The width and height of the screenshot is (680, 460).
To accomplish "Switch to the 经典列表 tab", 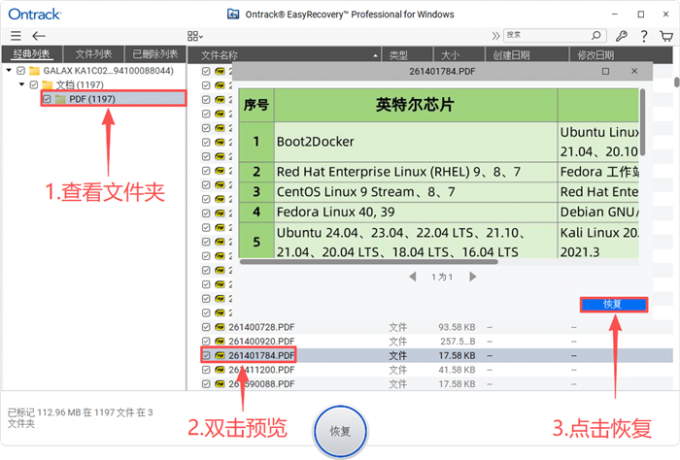I will point(32,54).
